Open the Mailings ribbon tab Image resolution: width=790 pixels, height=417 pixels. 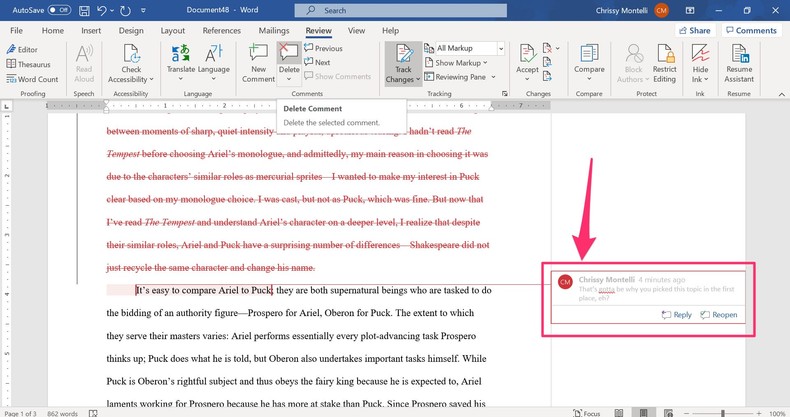click(x=273, y=31)
